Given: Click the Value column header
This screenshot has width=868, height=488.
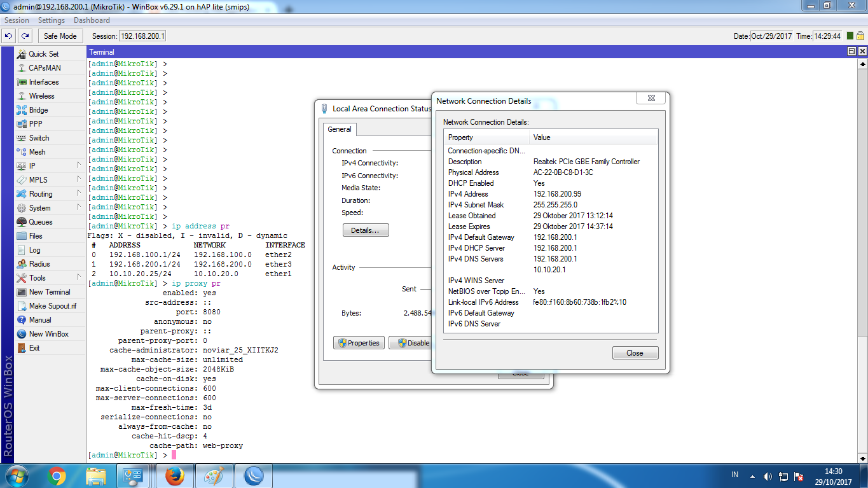Looking at the screenshot, I should (x=594, y=137).
